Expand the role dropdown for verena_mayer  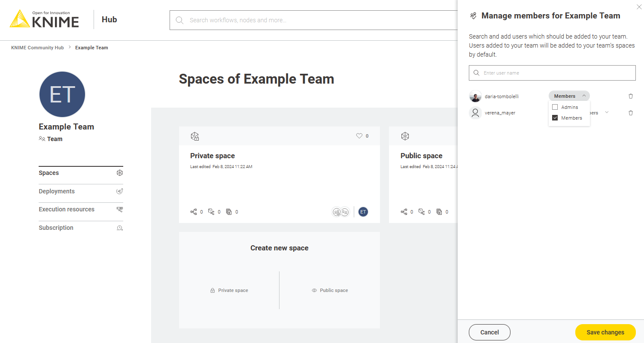pos(606,112)
